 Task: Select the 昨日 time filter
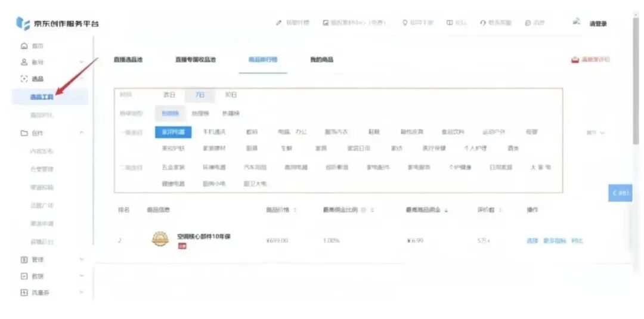click(x=169, y=95)
